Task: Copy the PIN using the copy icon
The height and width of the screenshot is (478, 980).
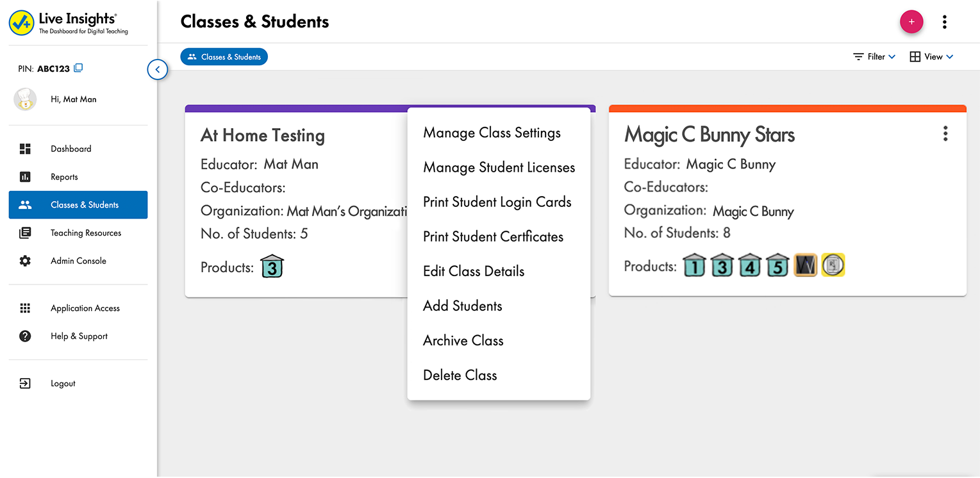Action: [78, 68]
